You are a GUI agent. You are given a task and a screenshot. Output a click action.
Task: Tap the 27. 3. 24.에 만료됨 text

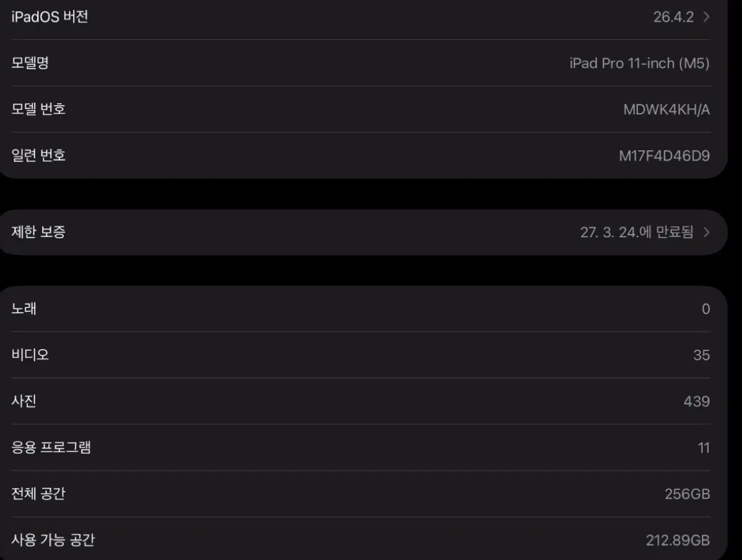pos(637,232)
